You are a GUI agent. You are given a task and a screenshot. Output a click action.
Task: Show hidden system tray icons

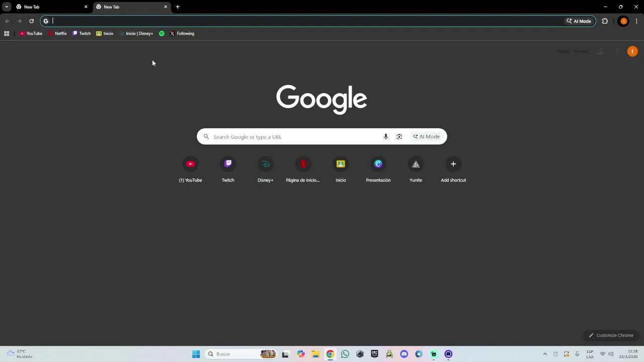[545, 354]
